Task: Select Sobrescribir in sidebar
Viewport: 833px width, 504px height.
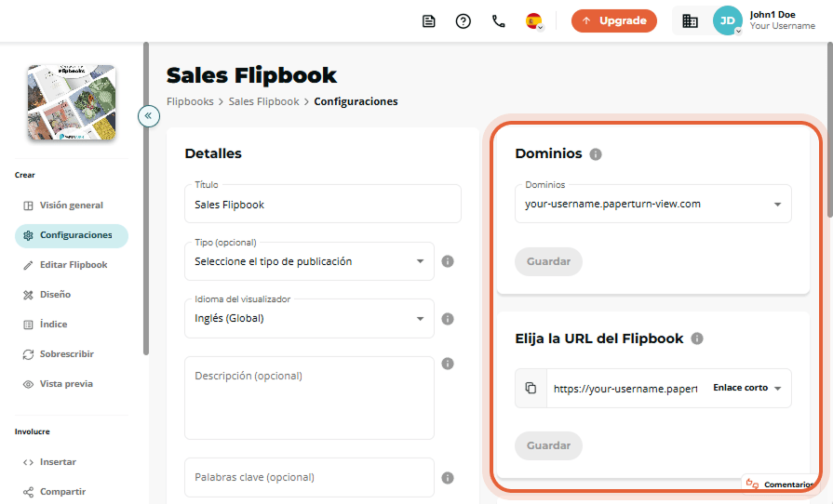Action: pos(71,354)
